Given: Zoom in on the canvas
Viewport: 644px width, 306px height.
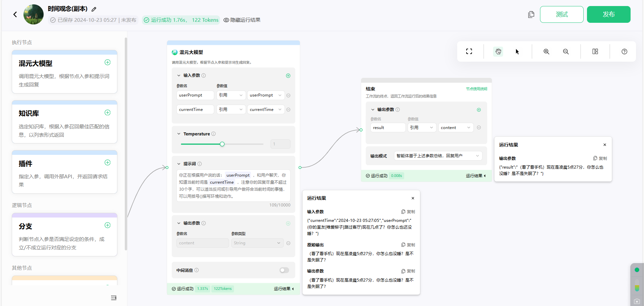Looking at the screenshot, I should [546, 51].
